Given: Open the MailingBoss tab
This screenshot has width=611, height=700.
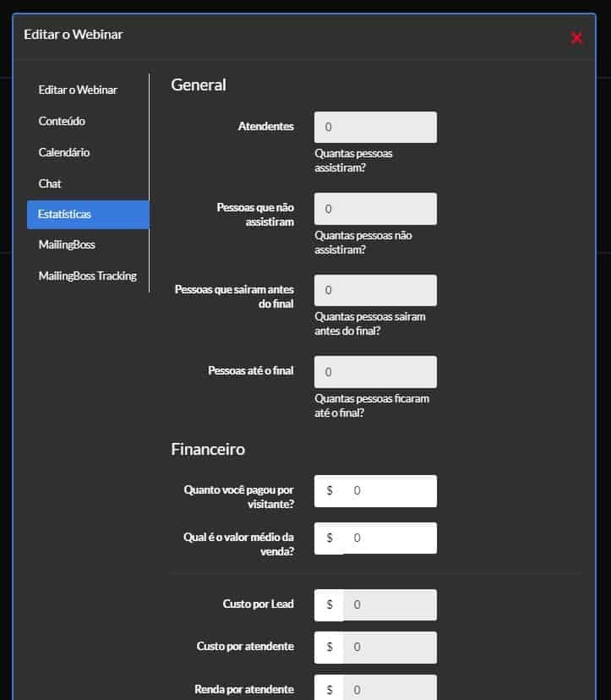Looking at the screenshot, I should pyautogui.click(x=67, y=244).
